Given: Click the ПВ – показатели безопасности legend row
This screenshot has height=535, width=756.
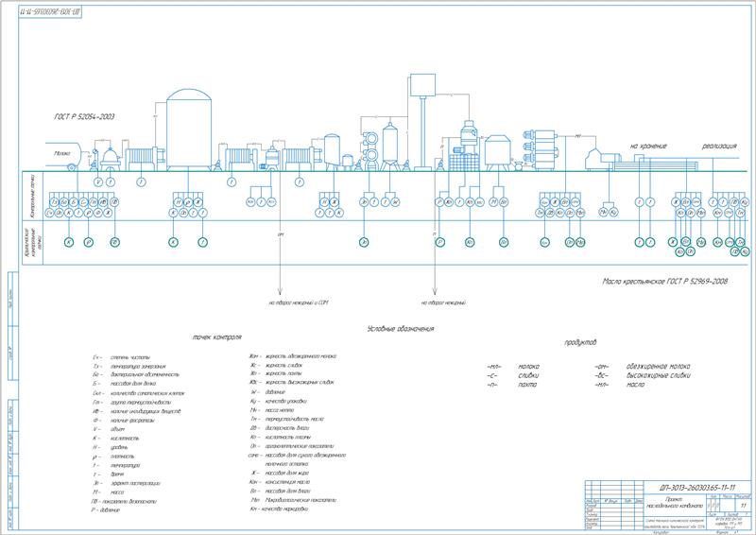Looking at the screenshot, I should (124, 502).
